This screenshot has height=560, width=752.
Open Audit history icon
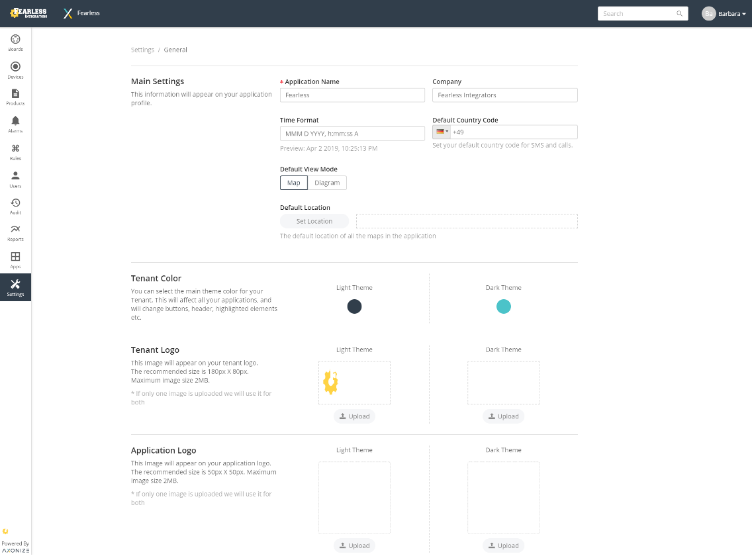click(15, 206)
